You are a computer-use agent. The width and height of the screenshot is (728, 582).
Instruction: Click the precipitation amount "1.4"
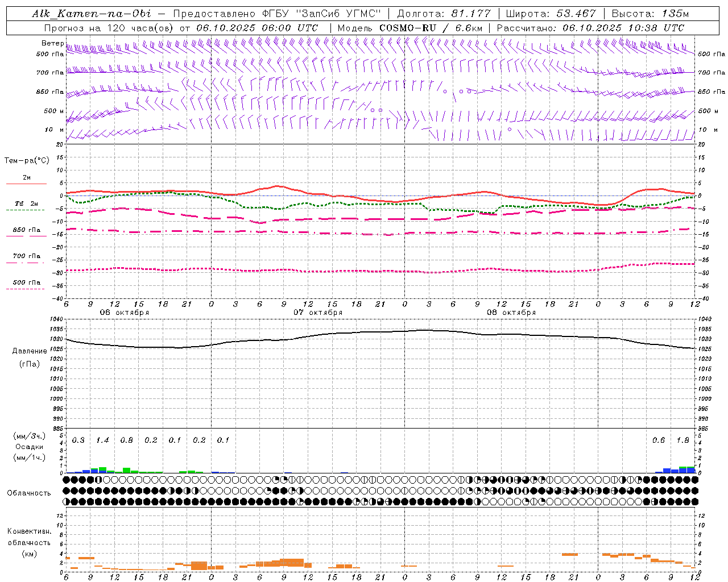point(102,440)
